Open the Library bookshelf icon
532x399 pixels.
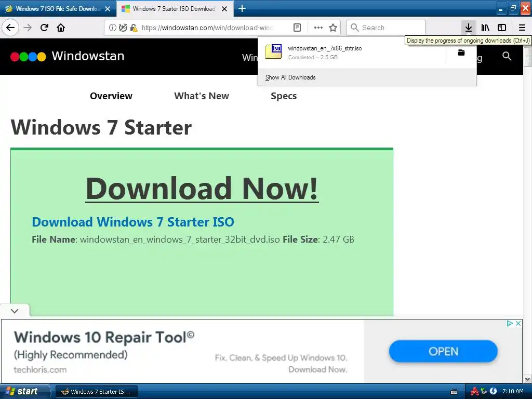click(x=485, y=28)
